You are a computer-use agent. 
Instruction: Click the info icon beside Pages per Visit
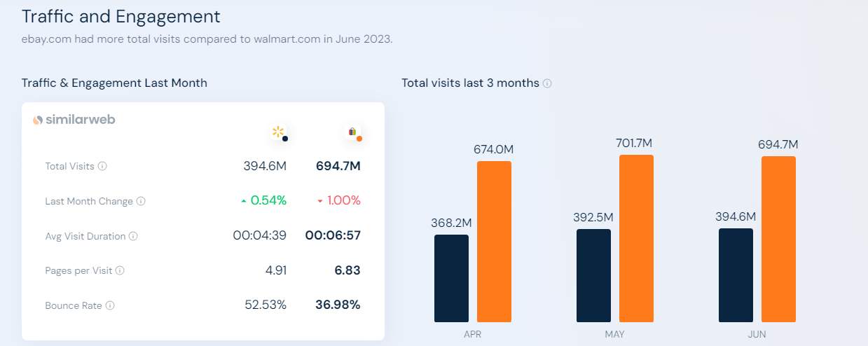click(120, 270)
